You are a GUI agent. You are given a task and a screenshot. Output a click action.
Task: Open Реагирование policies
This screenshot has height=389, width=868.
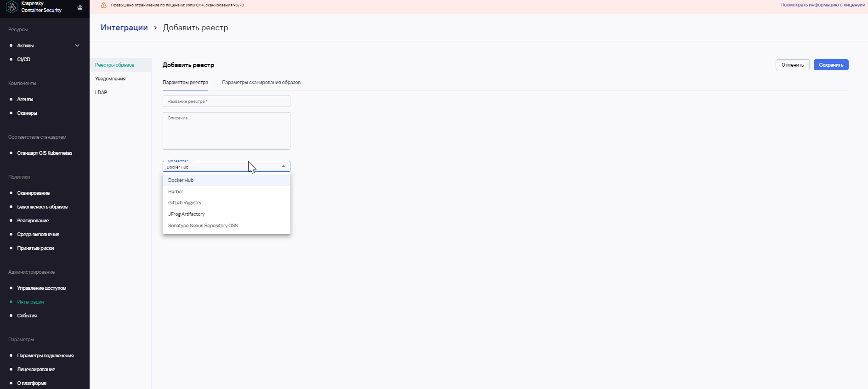click(33, 220)
